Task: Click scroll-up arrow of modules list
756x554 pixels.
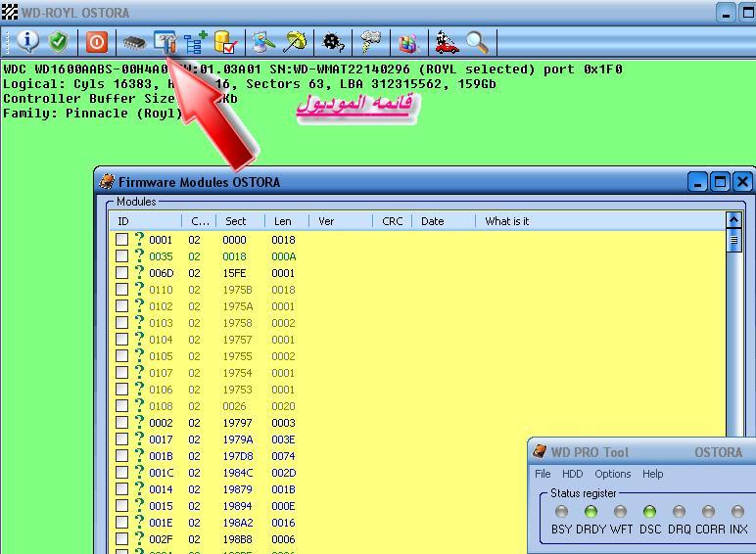Action: 733,220
